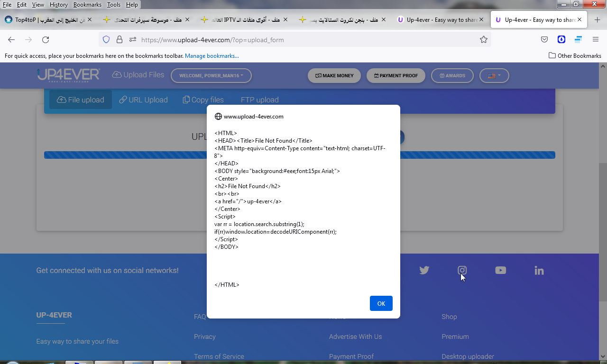Reload the page with the refresh icon
The image size is (607, 364).
(45, 40)
